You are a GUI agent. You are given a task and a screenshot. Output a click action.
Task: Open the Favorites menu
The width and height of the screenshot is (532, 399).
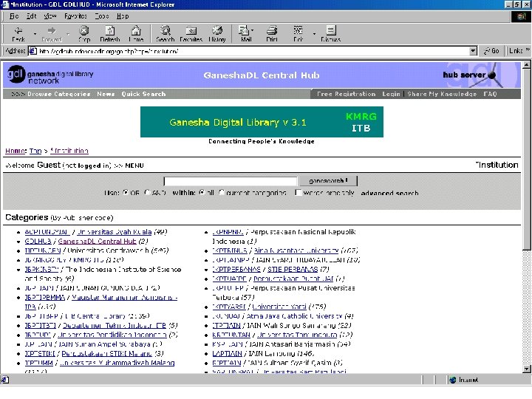75,16
